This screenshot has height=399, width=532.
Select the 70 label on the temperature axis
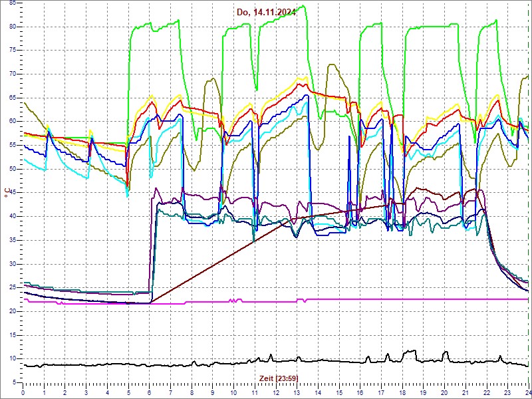13,74
